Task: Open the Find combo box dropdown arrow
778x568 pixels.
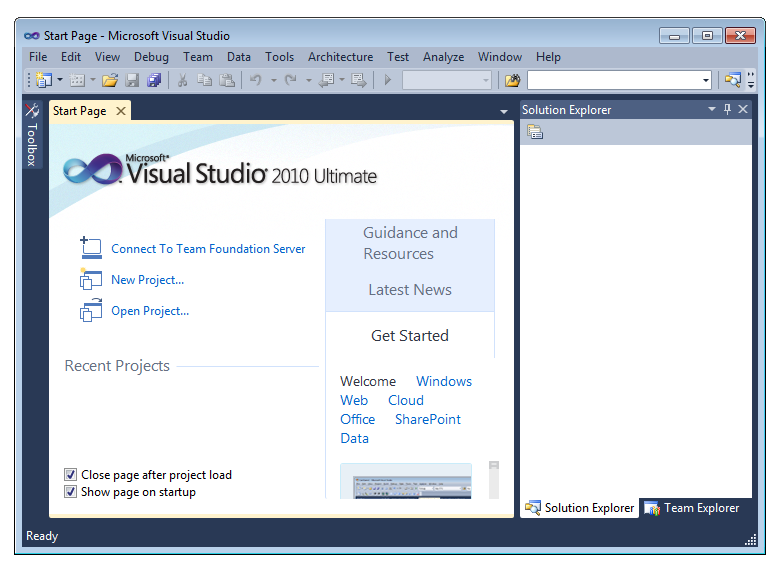Action: point(706,80)
